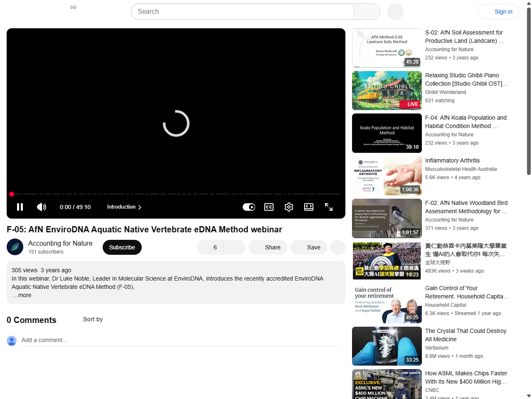The height and width of the screenshot is (399, 532).
Task: Click the scrollbar down arrow
Action: click(x=529, y=396)
